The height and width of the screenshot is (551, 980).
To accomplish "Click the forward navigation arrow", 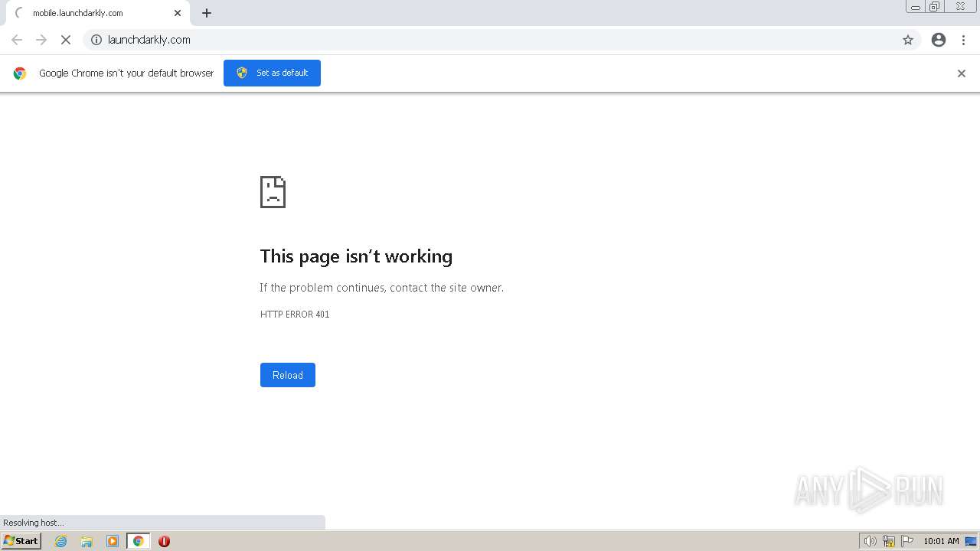I will coord(41,40).
